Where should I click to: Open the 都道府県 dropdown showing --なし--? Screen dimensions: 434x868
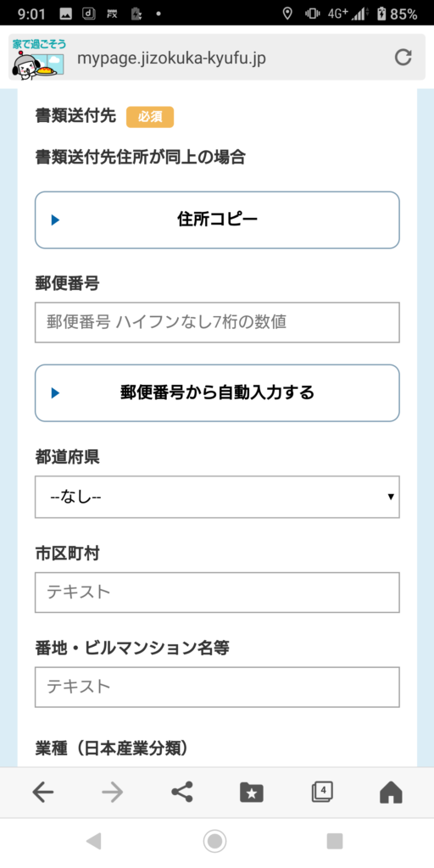point(217,497)
